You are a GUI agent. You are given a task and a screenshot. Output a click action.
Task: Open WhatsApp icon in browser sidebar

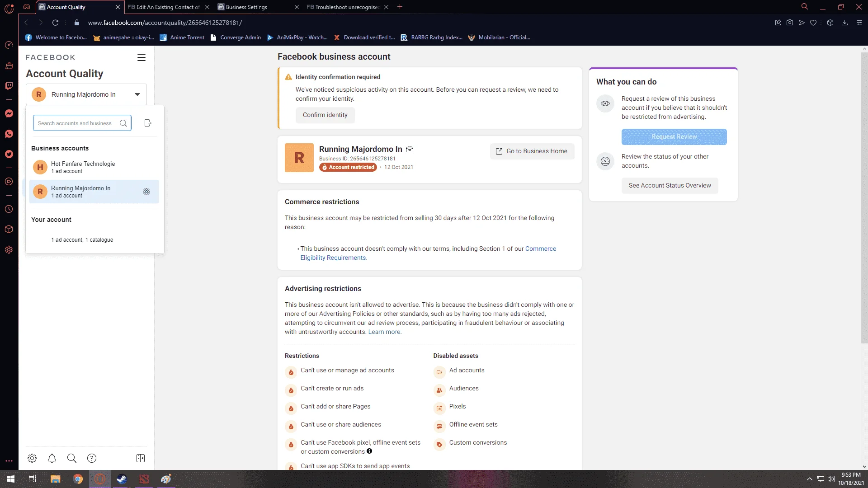point(9,134)
